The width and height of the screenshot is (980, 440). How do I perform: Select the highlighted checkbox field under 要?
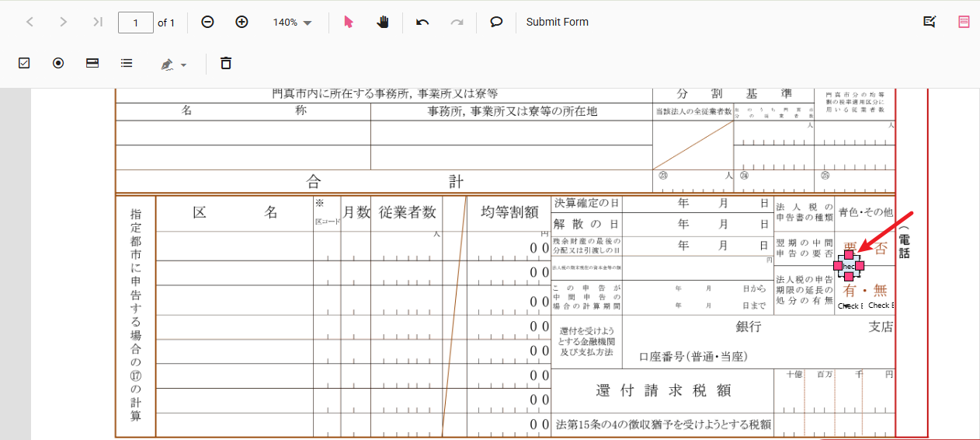(x=849, y=266)
